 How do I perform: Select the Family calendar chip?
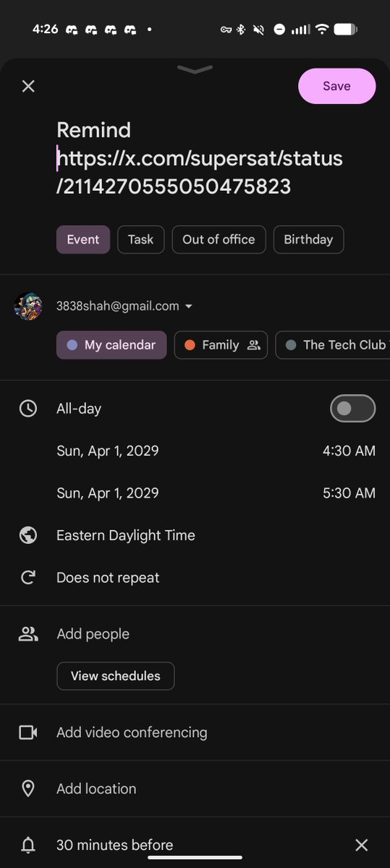[221, 345]
